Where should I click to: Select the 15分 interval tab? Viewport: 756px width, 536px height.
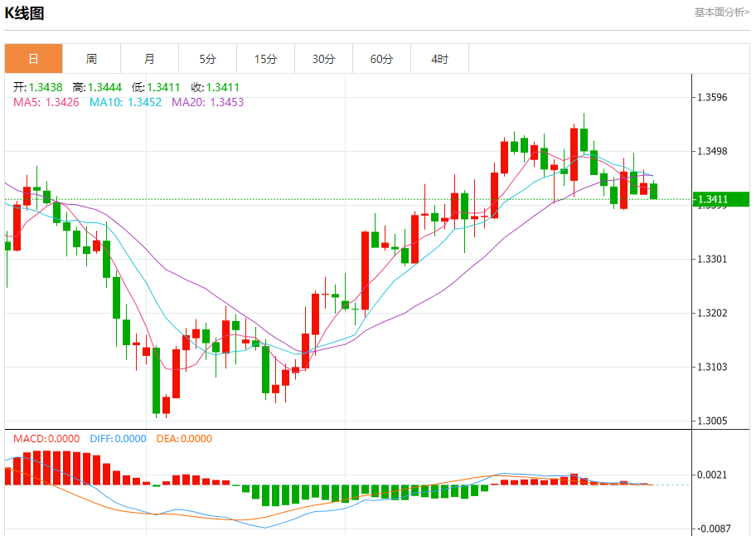tap(265, 59)
